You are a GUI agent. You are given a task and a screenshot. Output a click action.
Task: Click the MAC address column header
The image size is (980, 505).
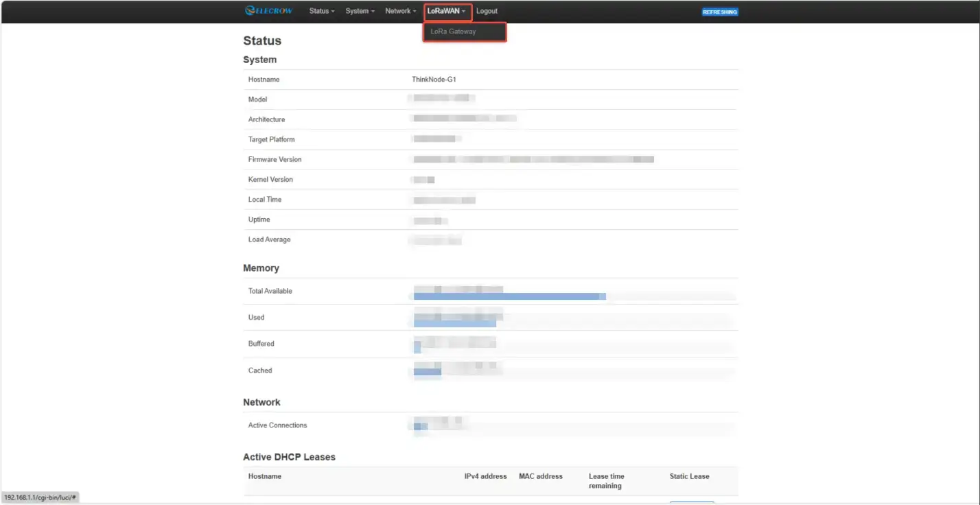point(540,476)
